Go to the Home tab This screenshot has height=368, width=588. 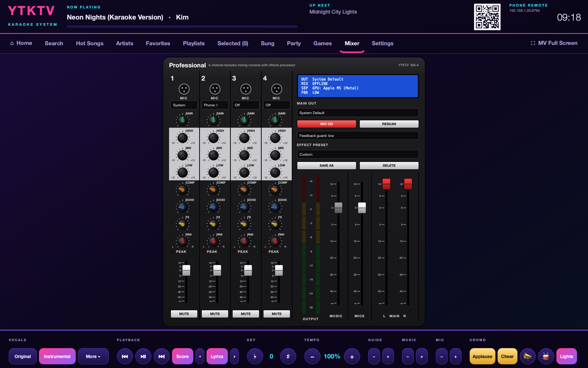click(x=21, y=43)
